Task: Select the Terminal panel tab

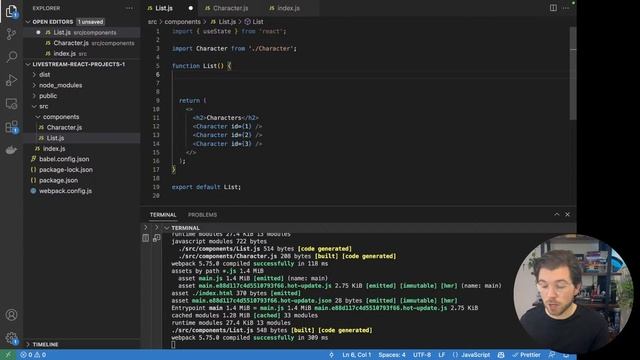Action: [x=163, y=215]
